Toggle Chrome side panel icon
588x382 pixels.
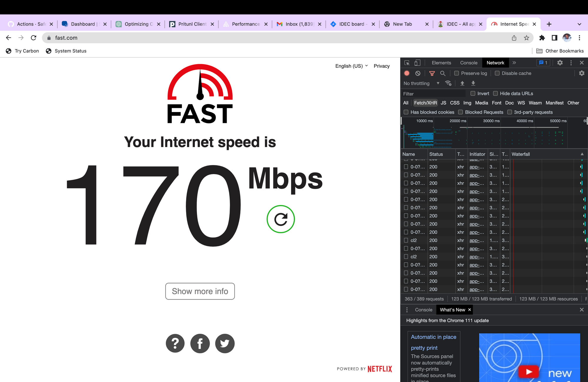(x=554, y=38)
